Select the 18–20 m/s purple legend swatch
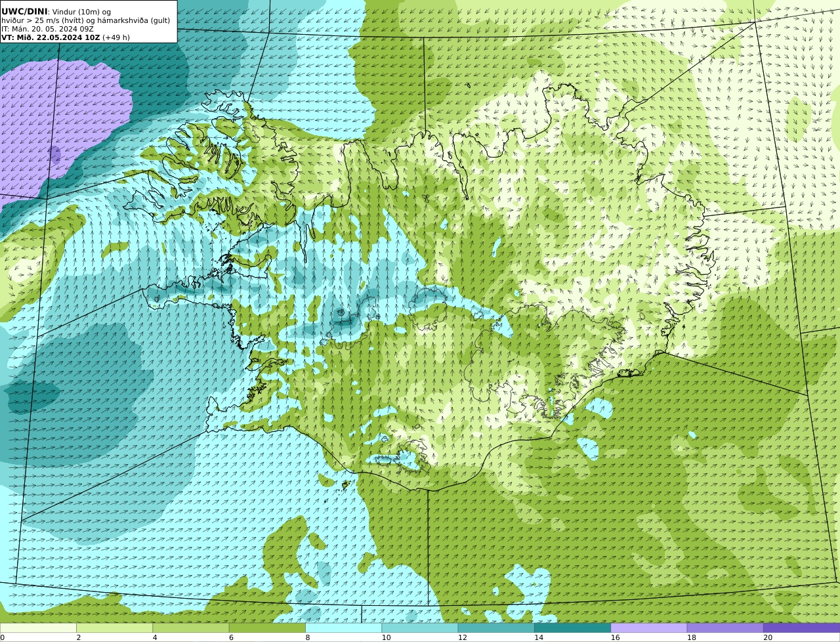 725,628
